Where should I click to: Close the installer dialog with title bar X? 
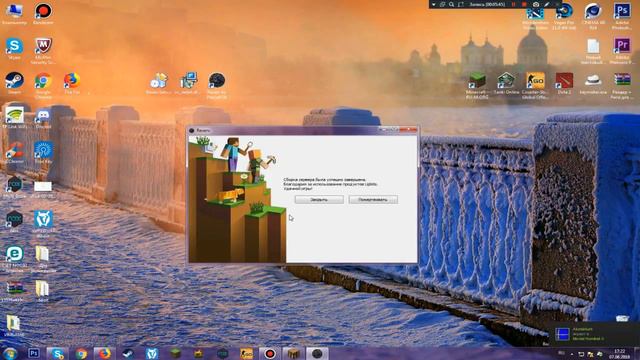point(409,130)
